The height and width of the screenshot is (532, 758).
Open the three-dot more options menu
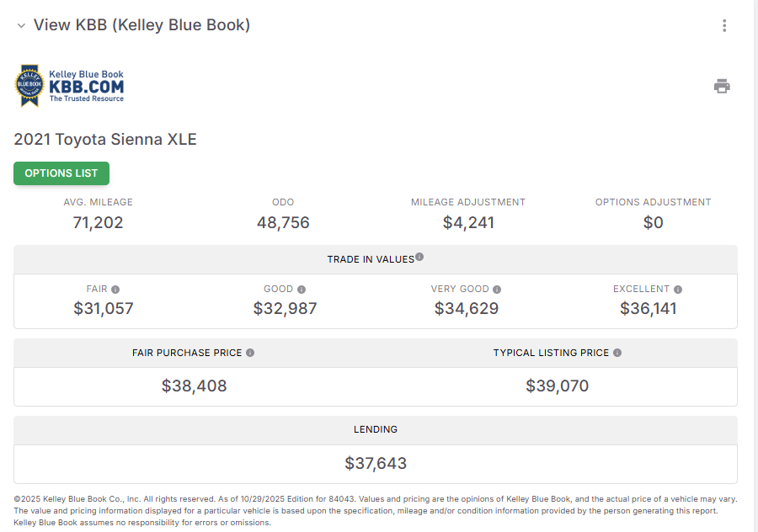coord(724,25)
